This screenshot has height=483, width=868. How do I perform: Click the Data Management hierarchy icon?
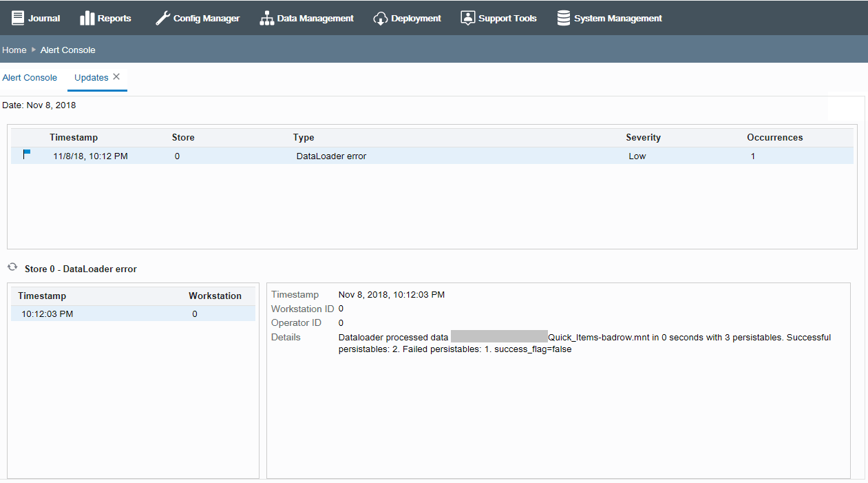point(266,18)
